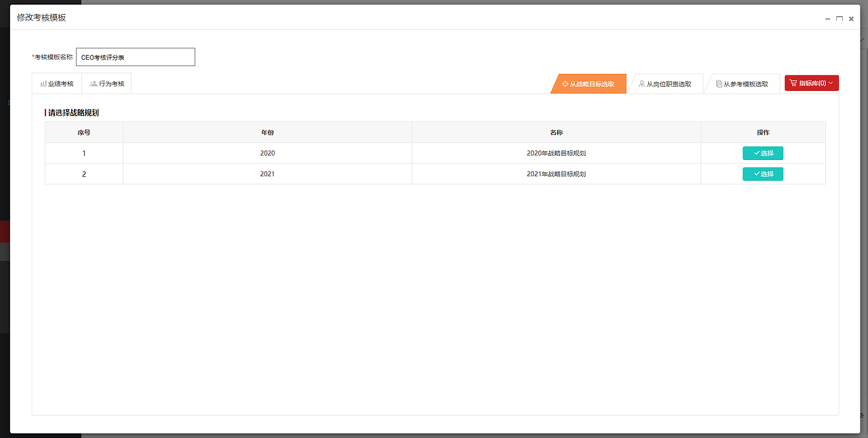This screenshot has height=438, width=868.
Task: Click the bar chart icon on 业绩考核
Action: point(43,83)
